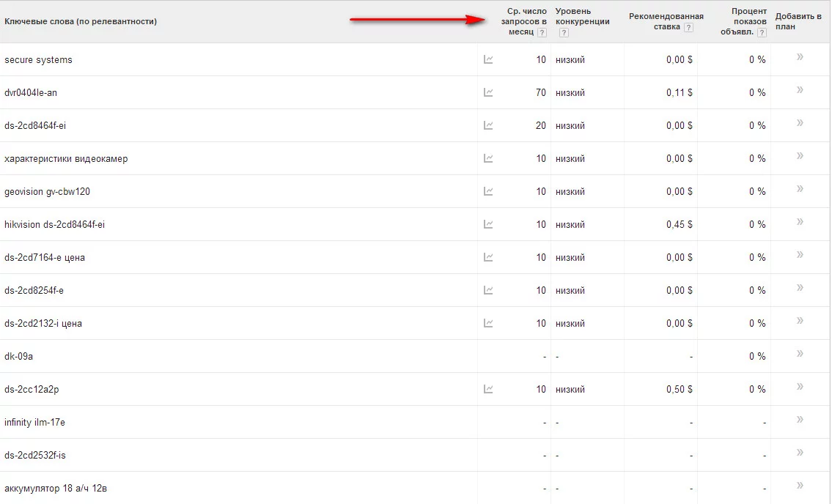Show trend chart for geovision gv-cbw120
Screen dimensions: 832x504
(488, 191)
